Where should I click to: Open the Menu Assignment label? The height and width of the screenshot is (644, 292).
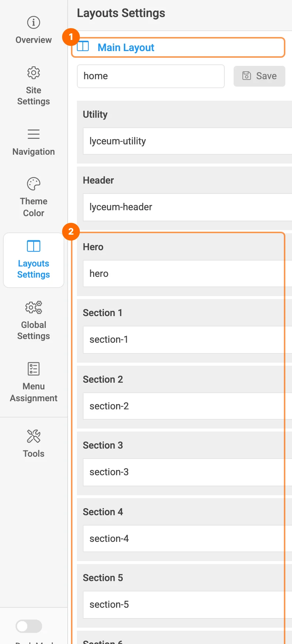(34, 392)
